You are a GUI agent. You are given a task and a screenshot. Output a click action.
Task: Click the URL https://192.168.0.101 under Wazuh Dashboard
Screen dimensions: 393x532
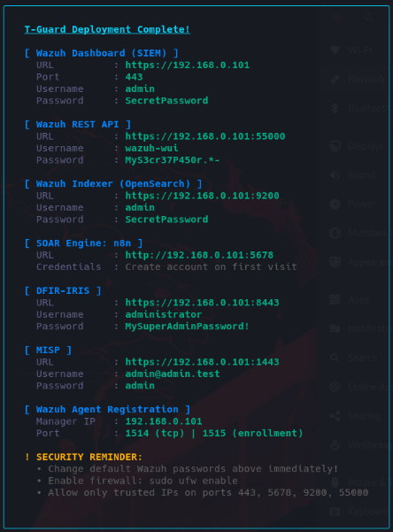pyautogui.click(x=188, y=66)
